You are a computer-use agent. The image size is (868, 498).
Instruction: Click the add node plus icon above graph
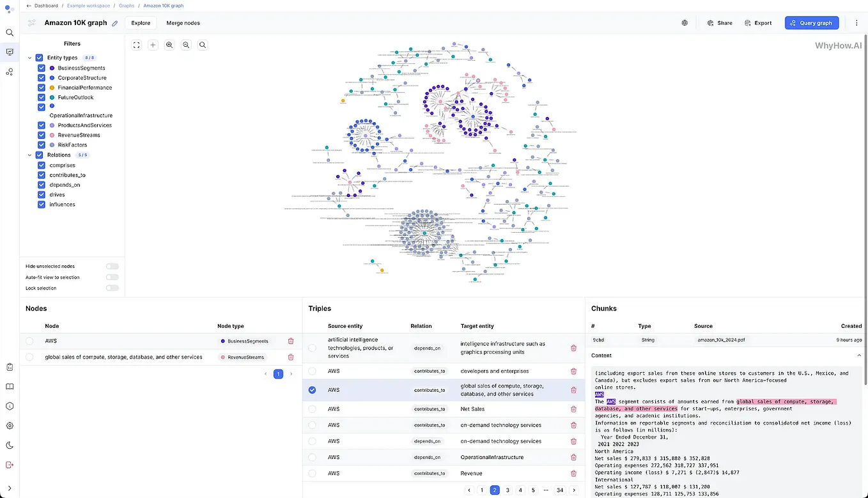[x=153, y=45]
